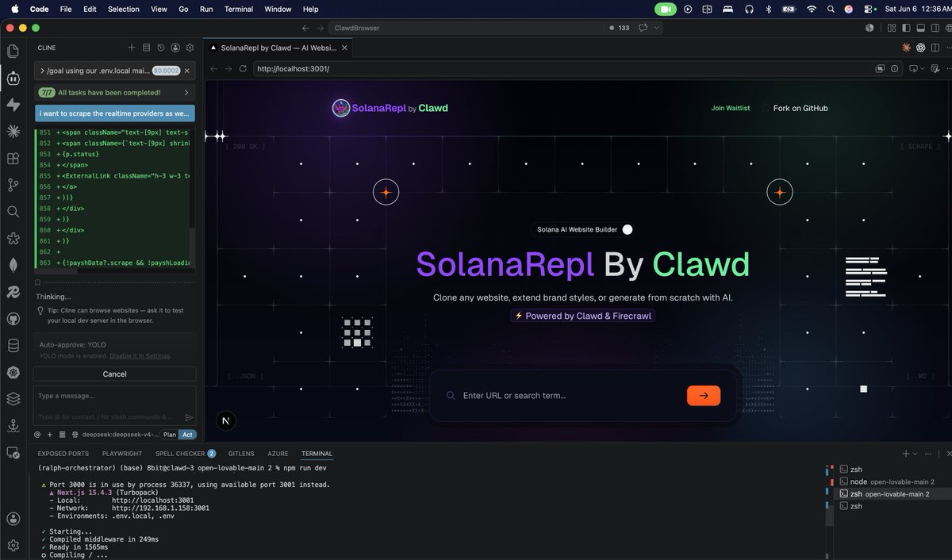The image size is (952, 560).
Task: Open the Selection menu
Action: (x=124, y=9)
